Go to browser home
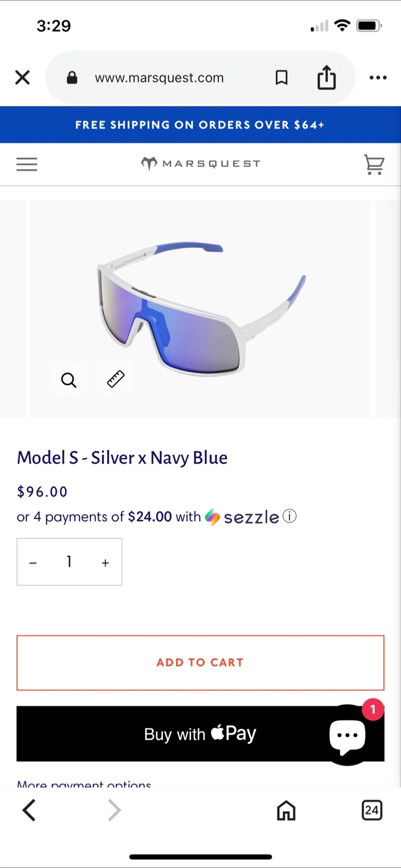 286,811
